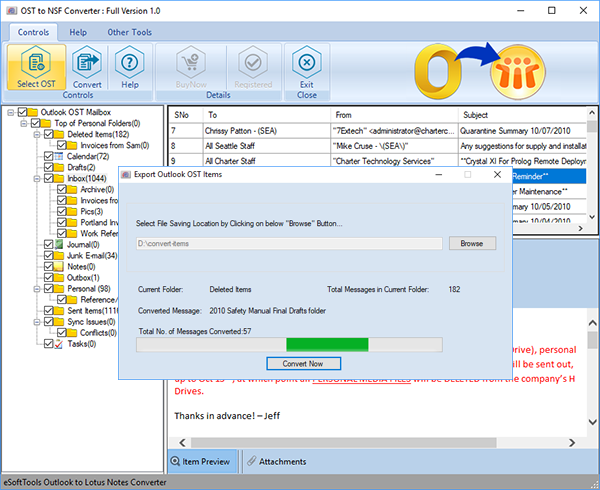600x490 pixels.
Task: Collapse the Outlook OST Mailbox root node
Action: (11, 112)
